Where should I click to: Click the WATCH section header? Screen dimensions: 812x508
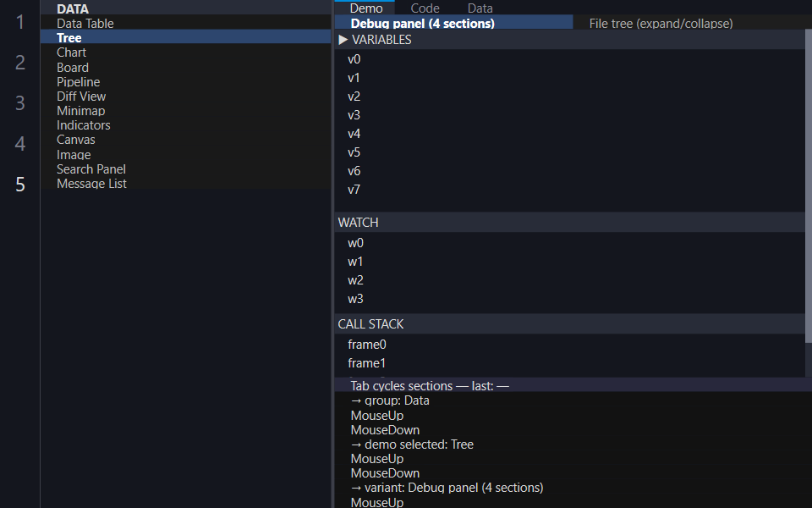pos(569,223)
